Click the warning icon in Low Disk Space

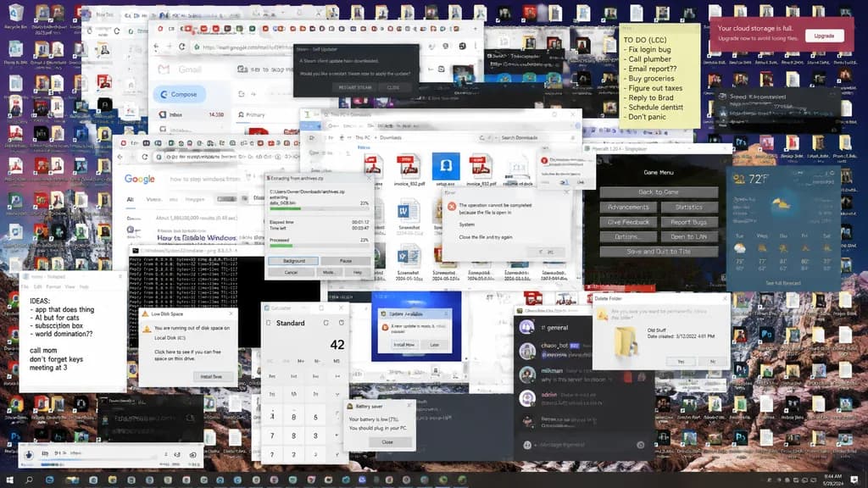coord(147,329)
